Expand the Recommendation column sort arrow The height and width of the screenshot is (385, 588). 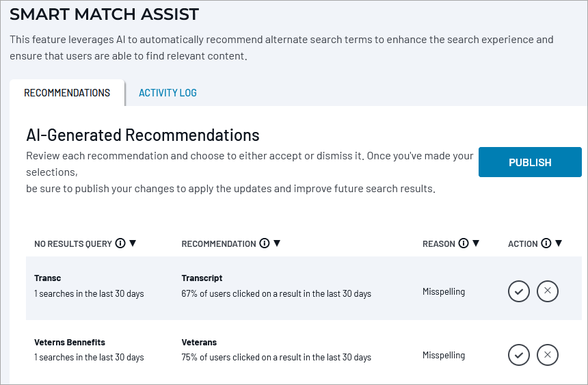pos(277,243)
